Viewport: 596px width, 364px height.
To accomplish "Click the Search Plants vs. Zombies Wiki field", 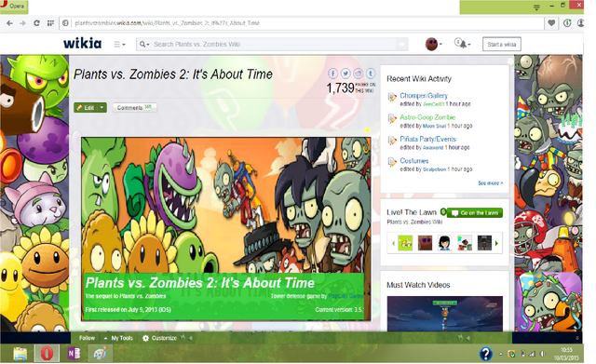I will click(x=272, y=45).
